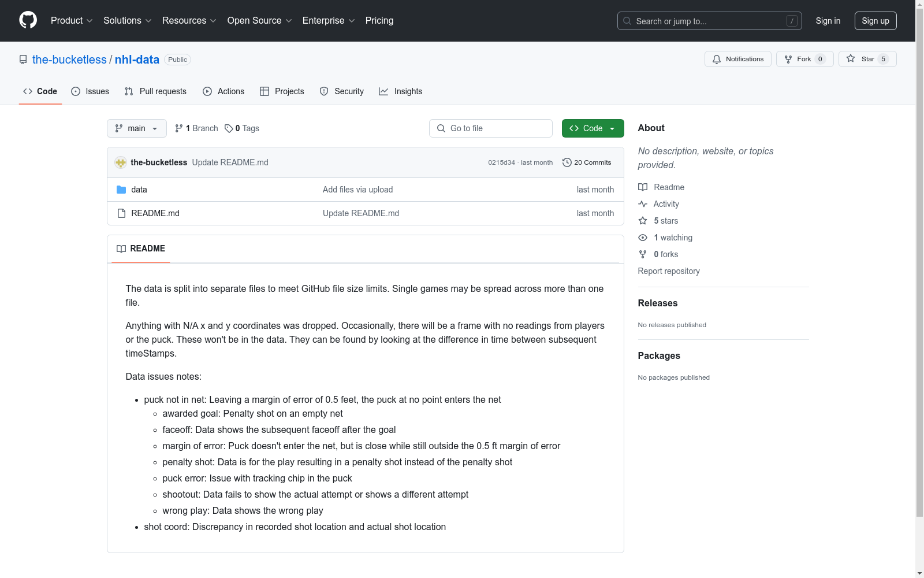
Task: Open the Insights tab
Action: coord(401,91)
